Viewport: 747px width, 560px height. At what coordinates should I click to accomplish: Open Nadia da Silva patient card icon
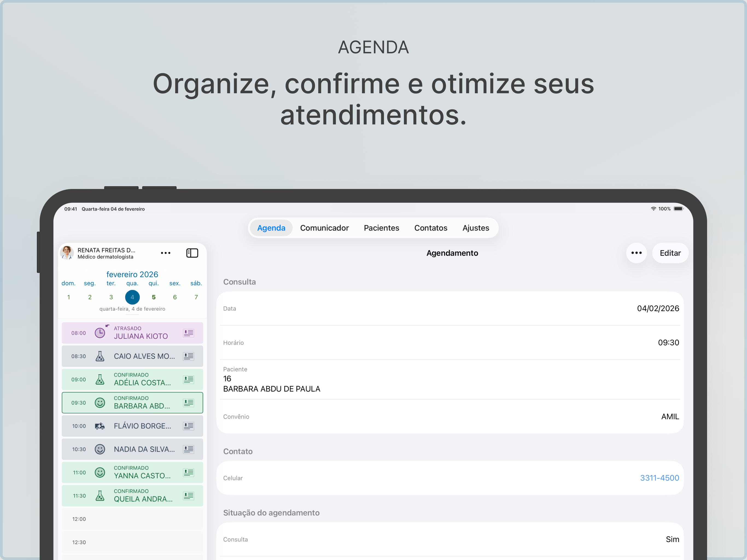(188, 449)
